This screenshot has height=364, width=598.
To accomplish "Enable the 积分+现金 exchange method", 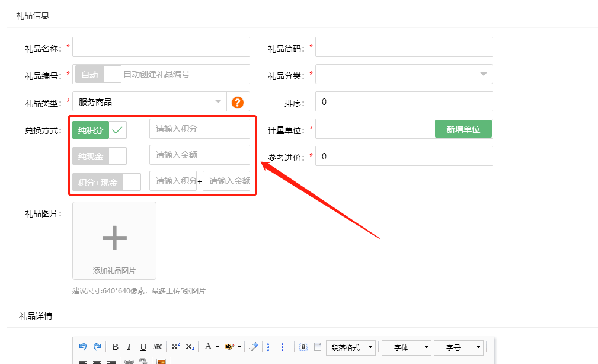I will coord(106,182).
